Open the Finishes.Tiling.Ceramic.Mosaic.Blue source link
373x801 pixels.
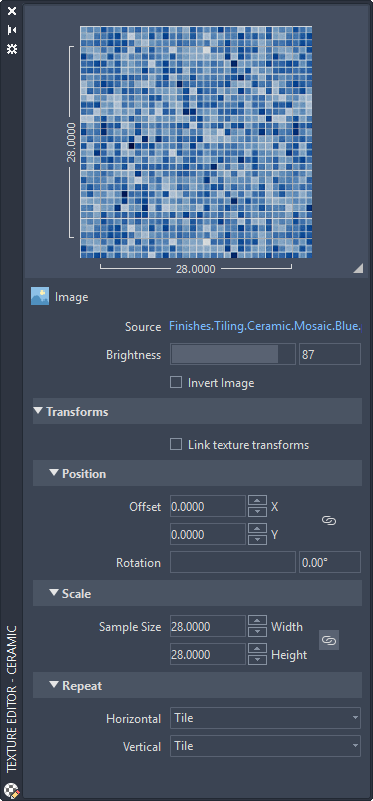(x=265, y=326)
